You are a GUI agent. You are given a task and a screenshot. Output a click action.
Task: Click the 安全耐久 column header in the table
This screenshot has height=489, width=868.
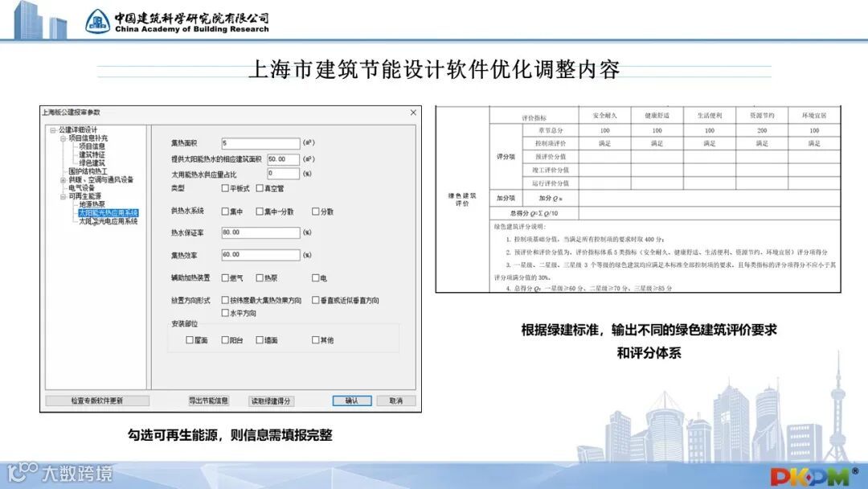604,116
